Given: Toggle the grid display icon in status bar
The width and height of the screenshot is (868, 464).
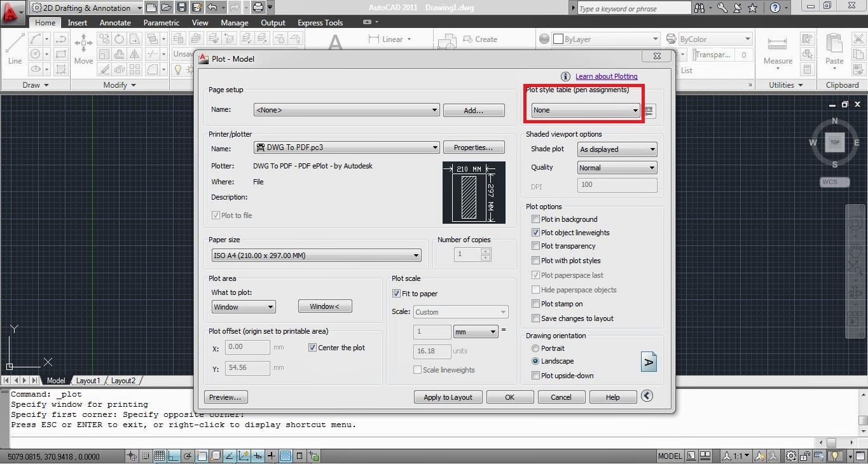Looking at the screenshot, I should coord(160,456).
